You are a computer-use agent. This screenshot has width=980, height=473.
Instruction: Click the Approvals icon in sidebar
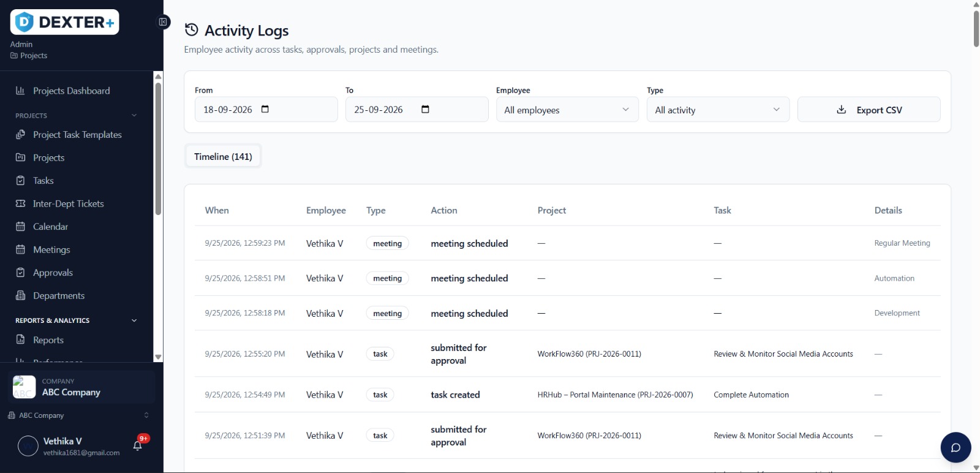20,273
